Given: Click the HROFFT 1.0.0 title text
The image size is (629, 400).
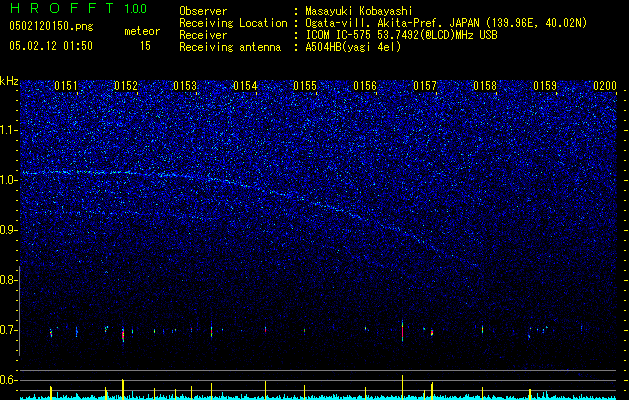Looking at the screenshot, I should [78, 8].
